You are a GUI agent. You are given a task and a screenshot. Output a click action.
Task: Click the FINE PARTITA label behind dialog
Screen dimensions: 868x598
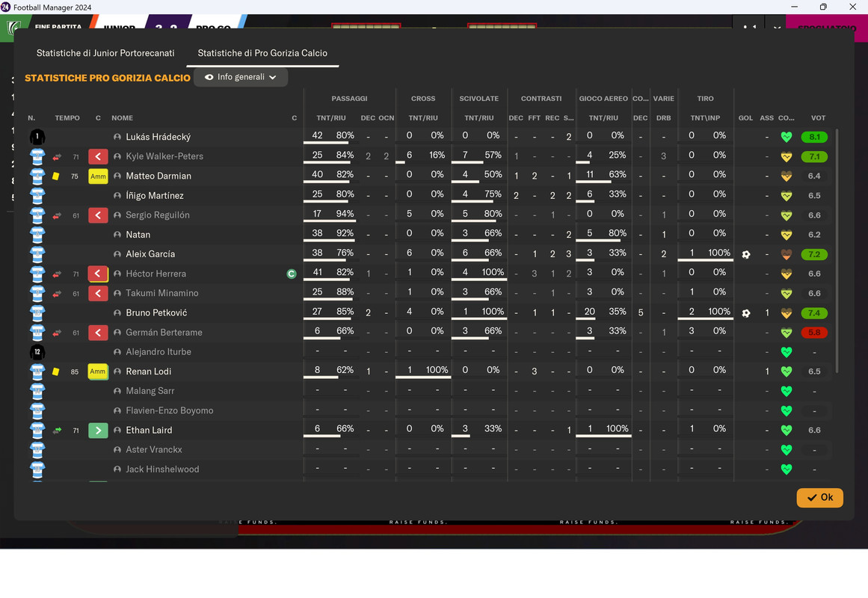(x=58, y=27)
